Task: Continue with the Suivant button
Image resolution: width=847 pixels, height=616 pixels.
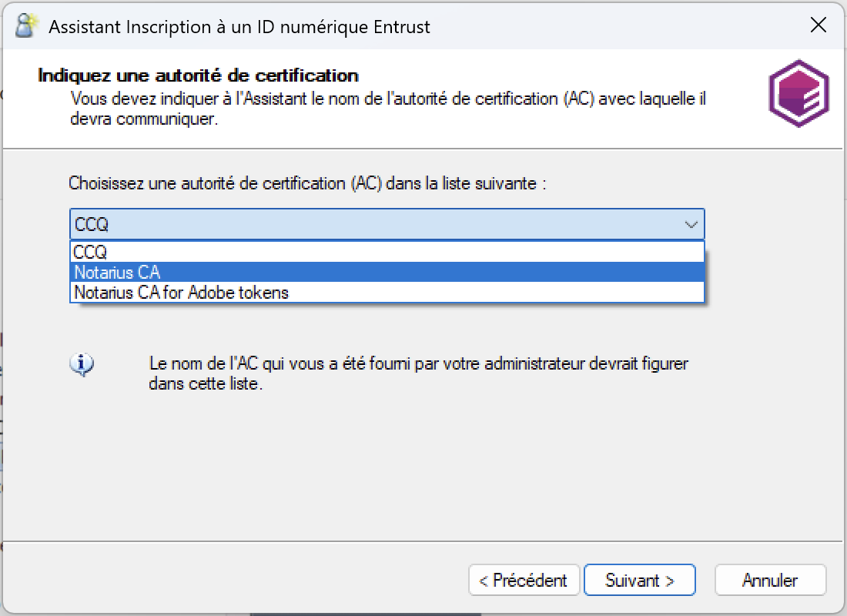Action: [x=640, y=581]
